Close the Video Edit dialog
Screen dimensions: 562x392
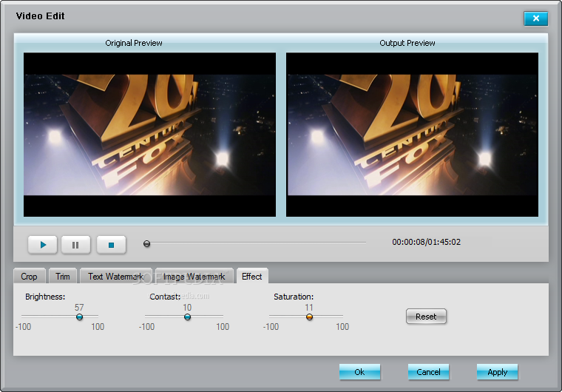tap(535, 18)
